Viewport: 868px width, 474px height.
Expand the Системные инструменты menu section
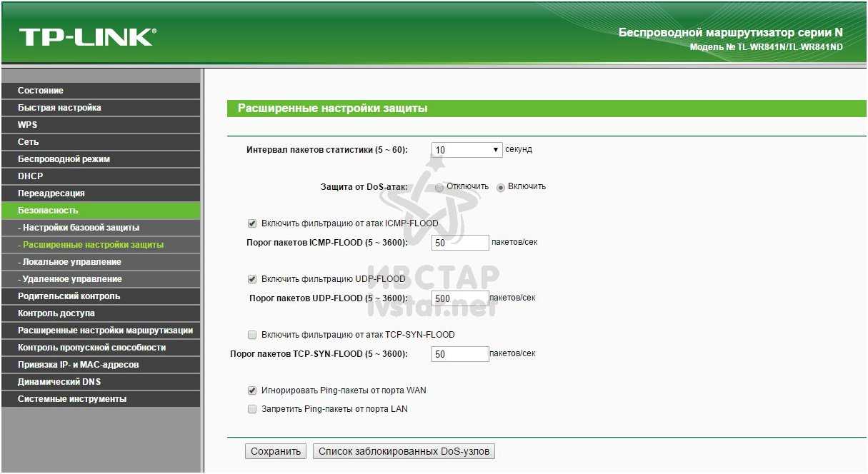click(x=72, y=399)
